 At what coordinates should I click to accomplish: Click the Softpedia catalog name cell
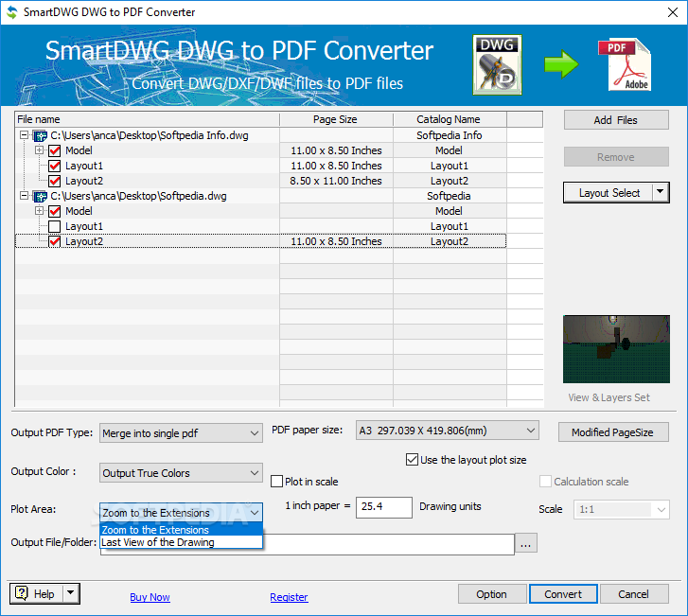[x=450, y=196]
